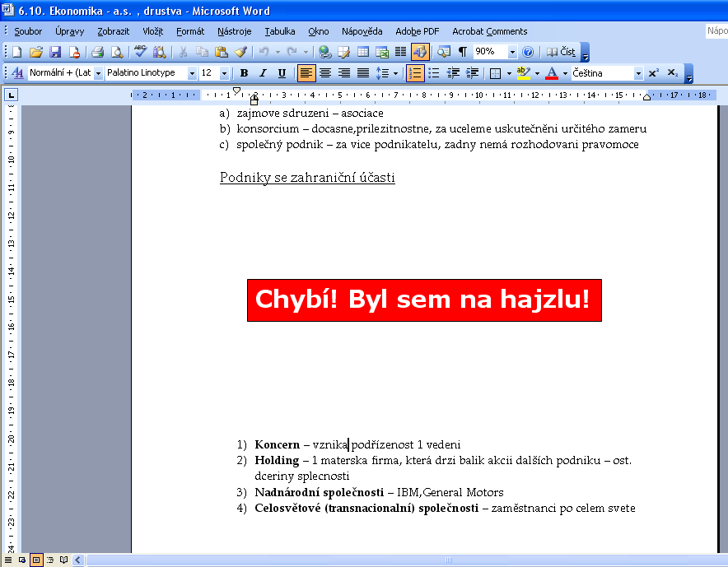
Task: Undo the last action
Action: coord(264,52)
